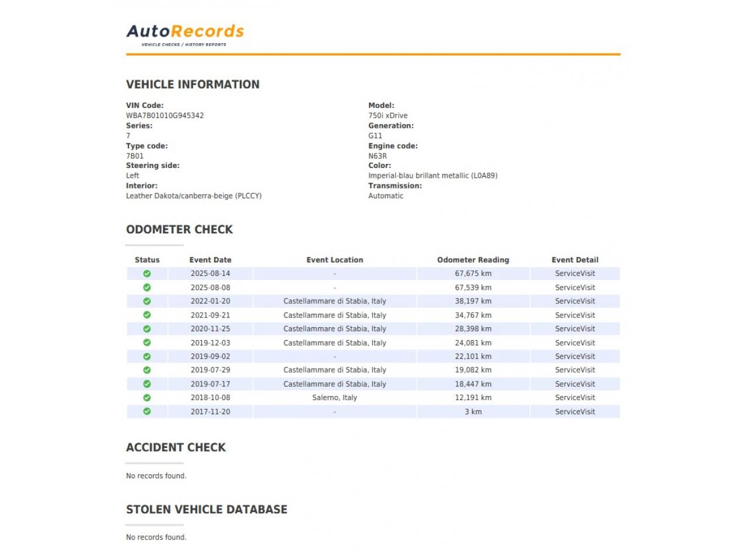
Task: Click the VIN code WBA7B01010G945342
Action: click(x=165, y=116)
